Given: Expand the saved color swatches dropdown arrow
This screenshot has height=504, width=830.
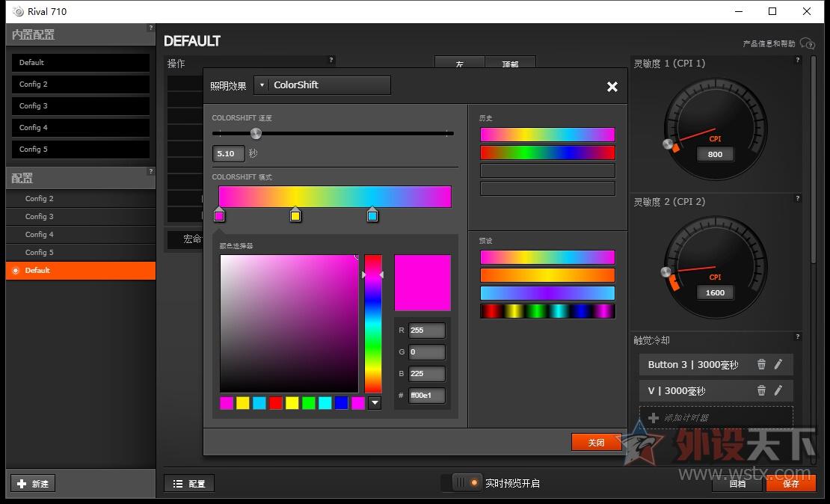Looking at the screenshot, I should pos(374,403).
